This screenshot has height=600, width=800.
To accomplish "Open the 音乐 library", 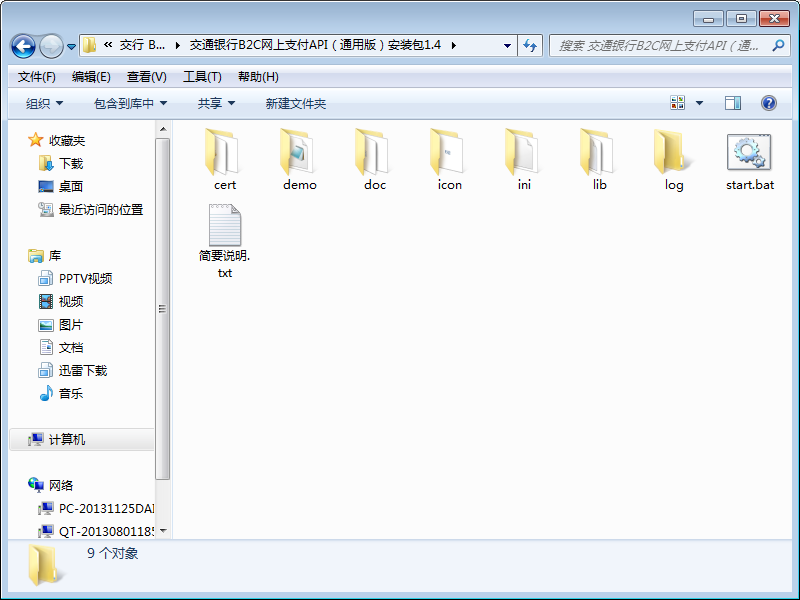I will click(61, 393).
